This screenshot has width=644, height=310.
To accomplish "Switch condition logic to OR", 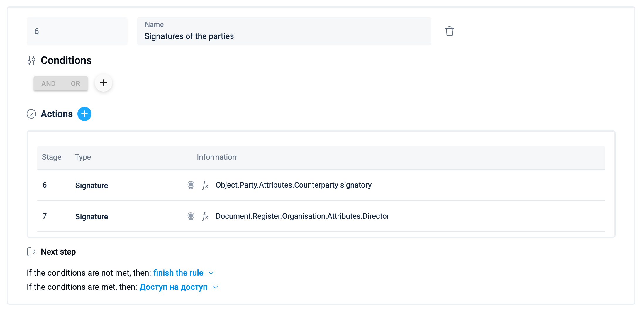I will pyautogui.click(x=75, y=84).
